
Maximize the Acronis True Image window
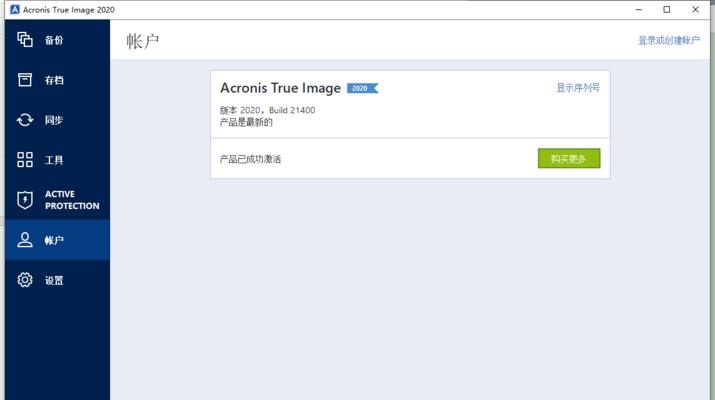(667, 10)
